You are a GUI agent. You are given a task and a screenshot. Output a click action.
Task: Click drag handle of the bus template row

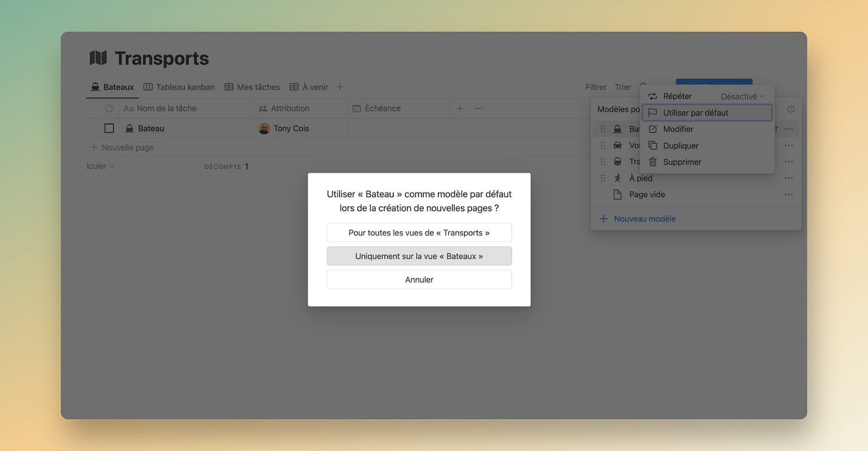(x=603, y=161)
